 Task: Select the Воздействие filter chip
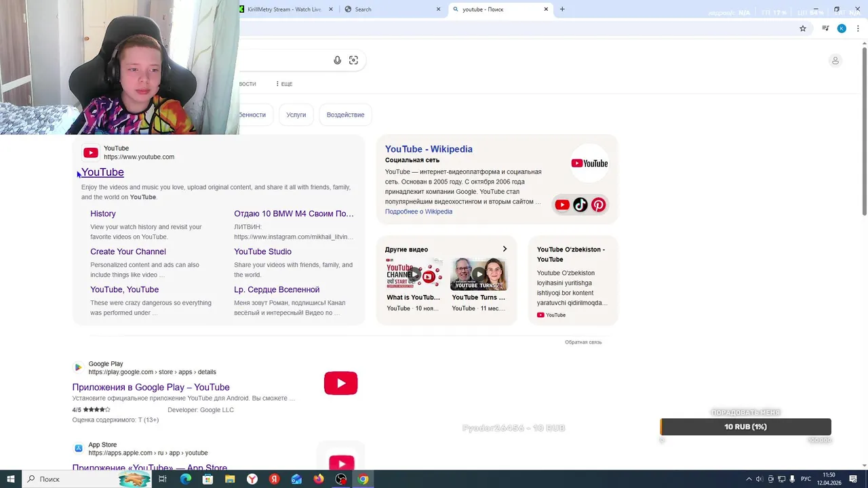345,115
